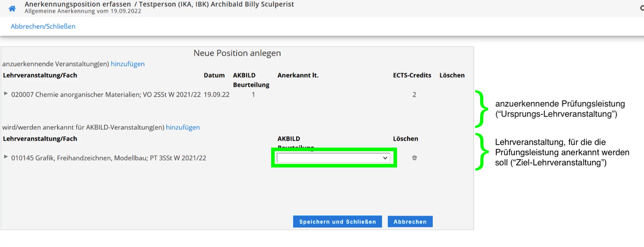Delete the Grafik, Freihandzeichnen row via trash icon
This screenshot has height=247, width=644.
pyautogui.click(x=414, y=158)
